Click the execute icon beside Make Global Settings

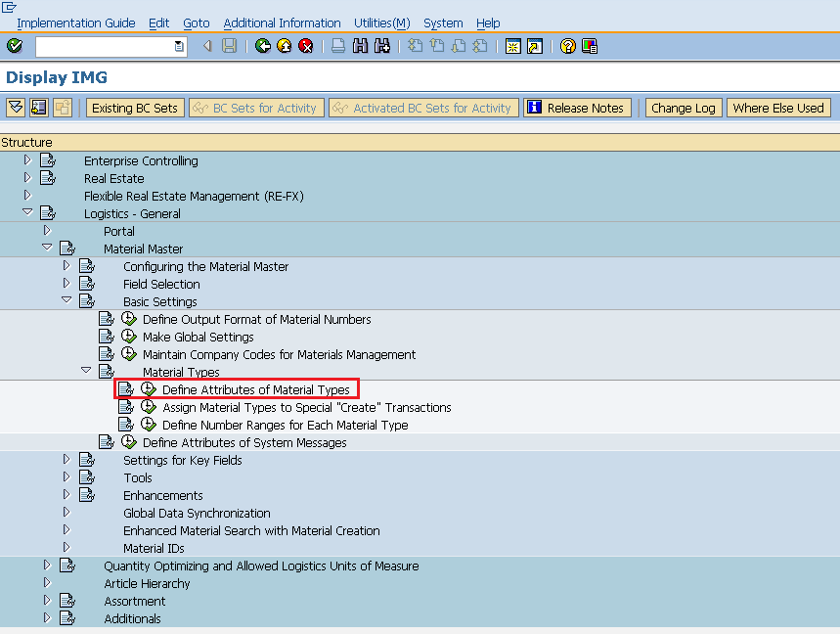tap(129, 336)
